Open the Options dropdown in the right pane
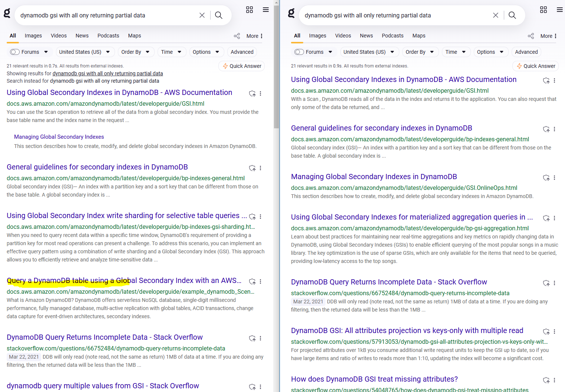Image resolution: width=565 pixels, height=392 pixels. coord(490,52)
